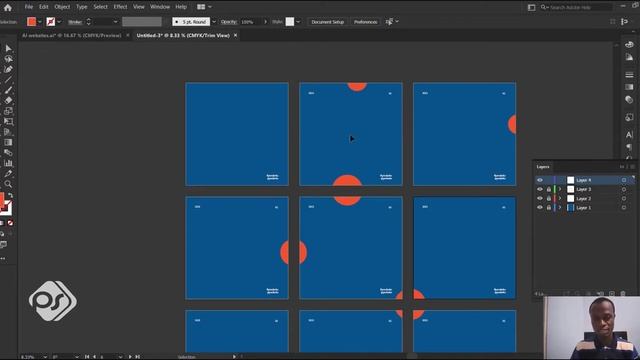This screenshot has height=360, width=640.
Task: Select the Paintbrush tool
Action: pos(8,90)
